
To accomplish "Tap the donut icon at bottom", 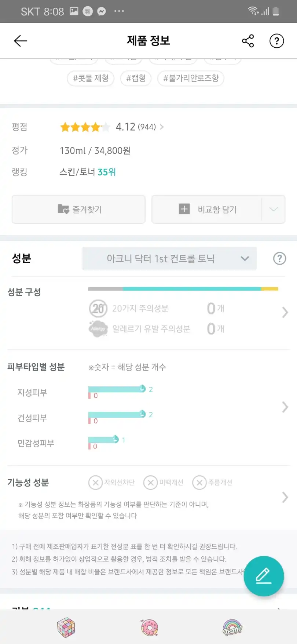I will pyautogui.click(x=149, y=627).
